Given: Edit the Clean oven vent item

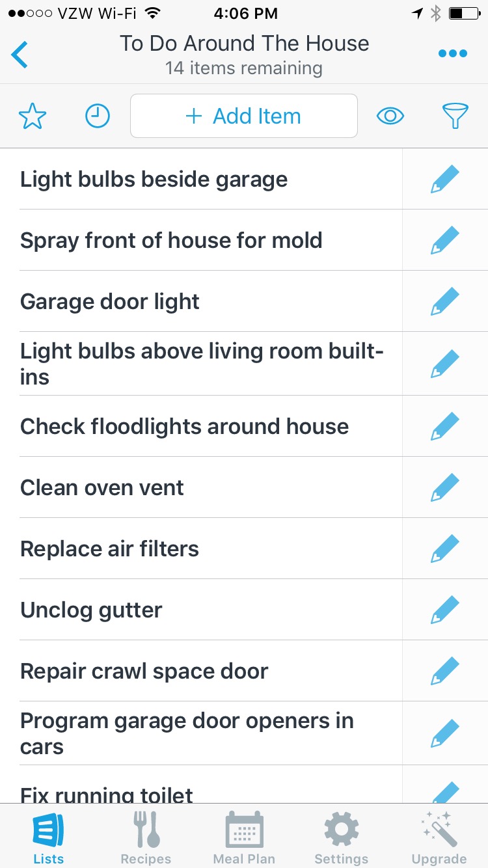Looking at the screenshot, I should pyautogui.click(x=445, y=488).
